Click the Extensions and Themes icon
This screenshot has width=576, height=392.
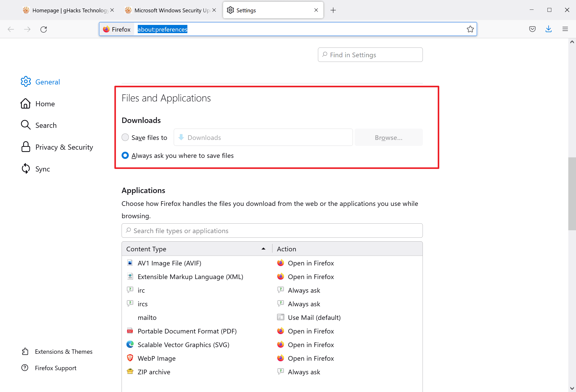pyautogui.click(x=25, y=351)
